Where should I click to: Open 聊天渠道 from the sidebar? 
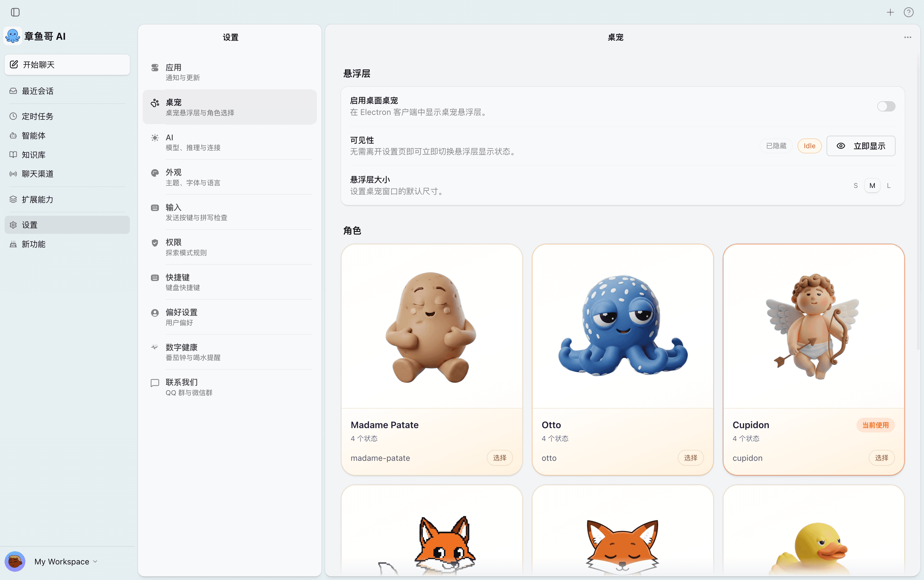(37, 174)
